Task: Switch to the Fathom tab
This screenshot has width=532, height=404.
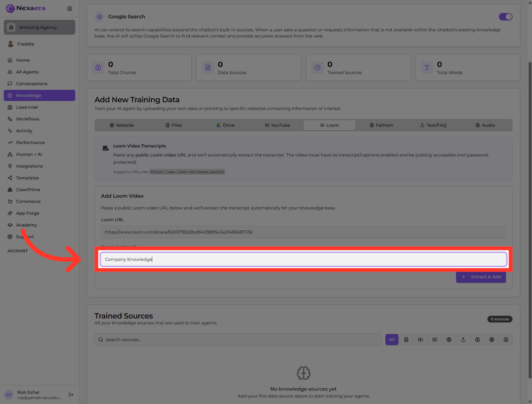Action: pos(382,125)
